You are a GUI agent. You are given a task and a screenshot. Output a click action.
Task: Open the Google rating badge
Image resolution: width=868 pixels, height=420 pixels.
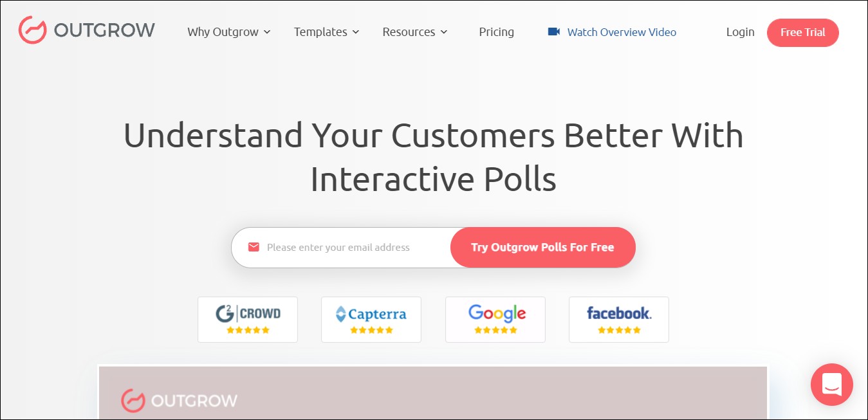[x=495, y=320]
